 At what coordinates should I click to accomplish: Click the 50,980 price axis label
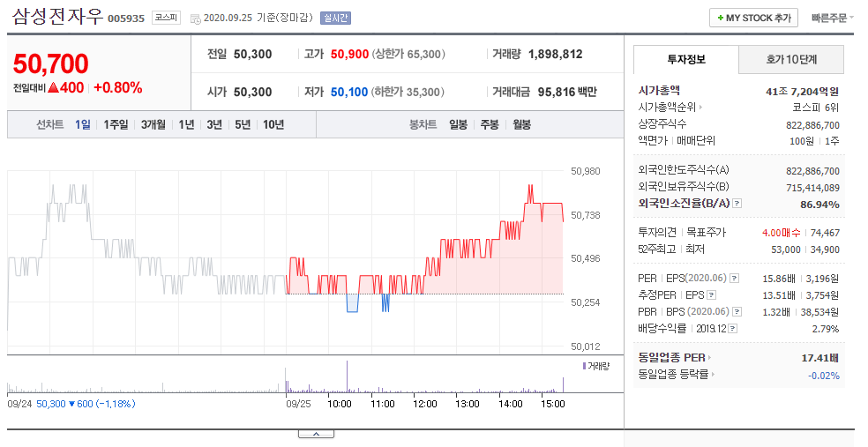pos(585,172)
